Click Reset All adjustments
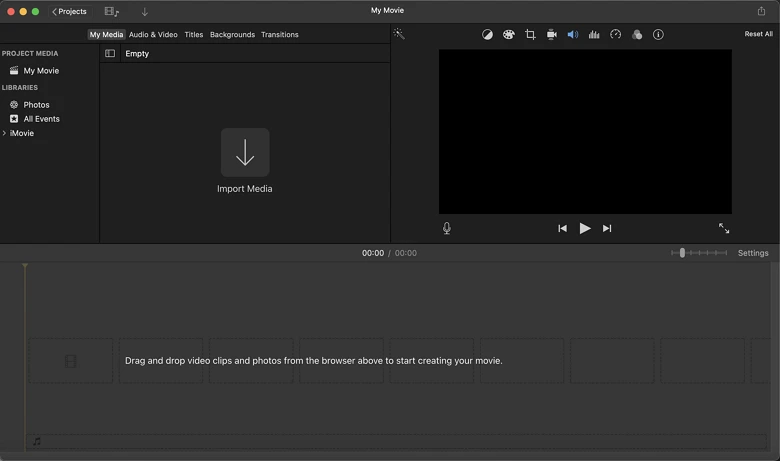This screenshot has width=780, height=461. point(758,34)
